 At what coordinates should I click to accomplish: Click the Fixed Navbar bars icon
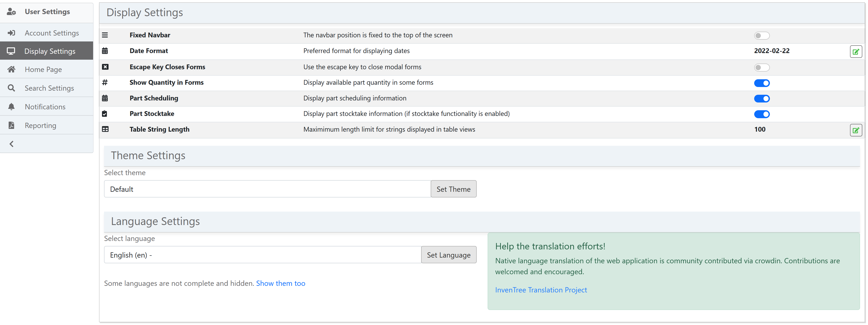105,35
